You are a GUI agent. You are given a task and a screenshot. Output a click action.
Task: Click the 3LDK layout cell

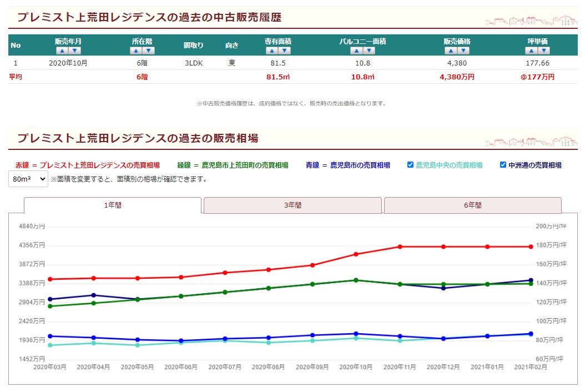[x=194, y=63]
